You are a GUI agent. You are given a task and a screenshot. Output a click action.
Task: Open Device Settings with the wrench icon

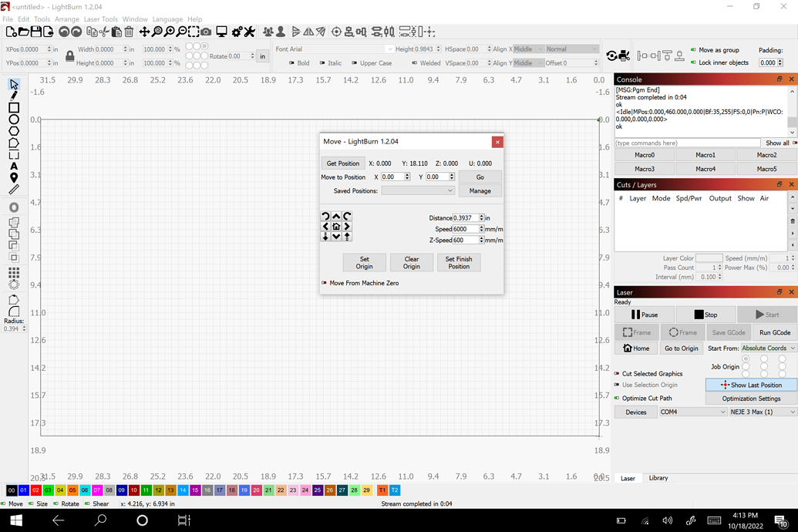coord(250,32)
